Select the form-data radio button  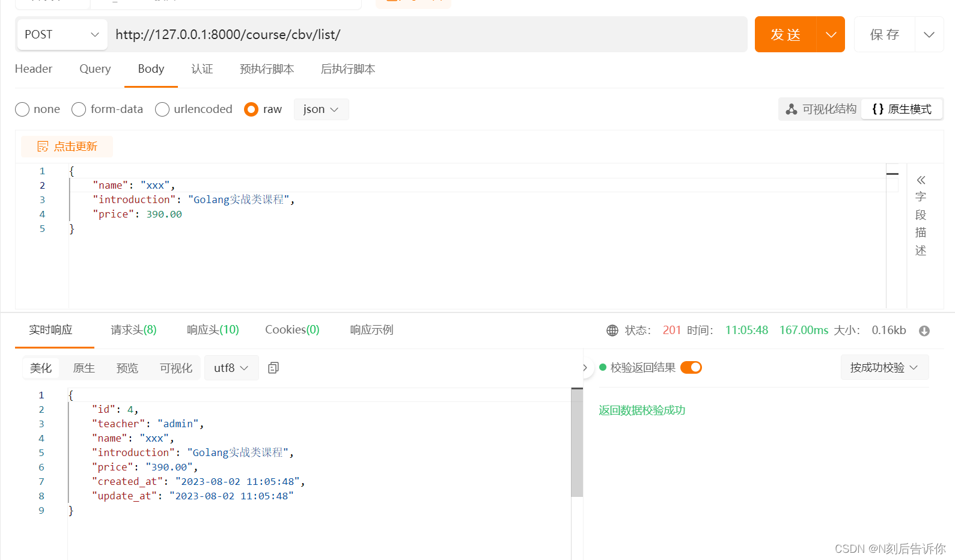(79, 109)
